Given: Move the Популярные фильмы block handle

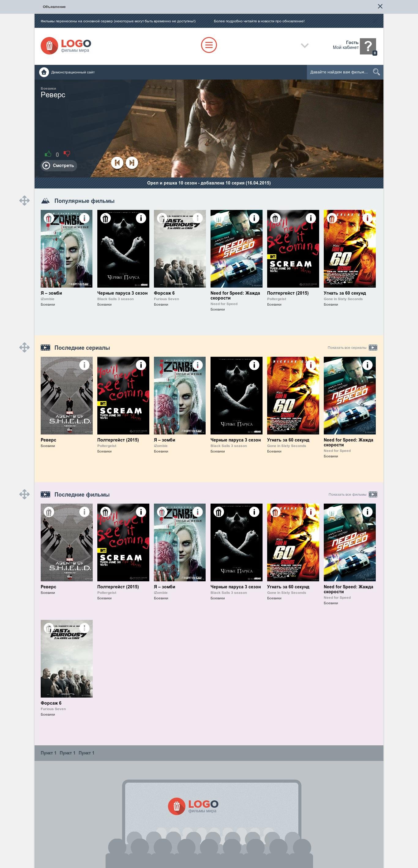Looking at the screenshot, I should (24, 201).
